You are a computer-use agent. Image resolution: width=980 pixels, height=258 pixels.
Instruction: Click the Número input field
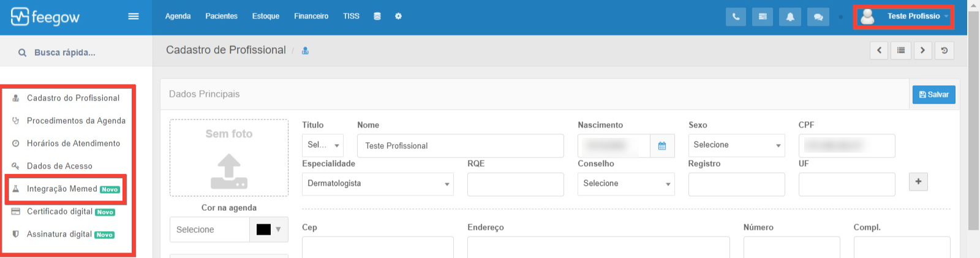click(x=792, y=247)
